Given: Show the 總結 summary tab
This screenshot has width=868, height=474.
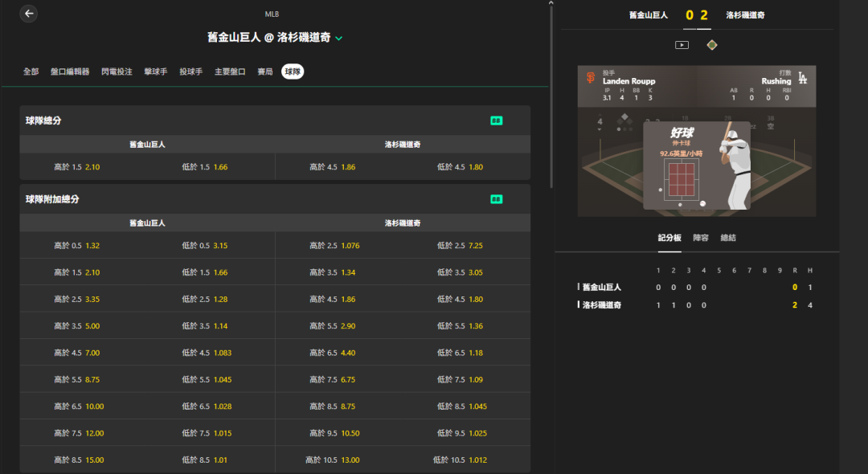Looking at the screenshot, I should click(728, 238).
